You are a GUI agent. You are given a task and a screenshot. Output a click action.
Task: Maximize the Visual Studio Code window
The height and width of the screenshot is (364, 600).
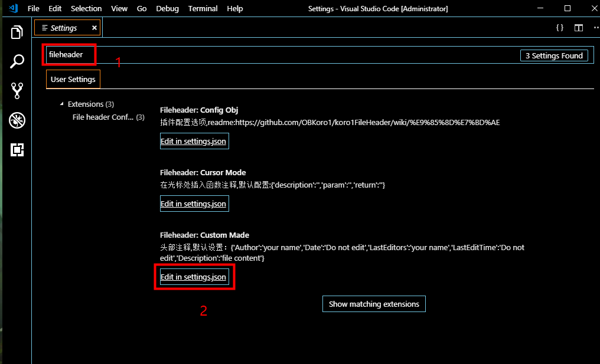tap(568, 8)
